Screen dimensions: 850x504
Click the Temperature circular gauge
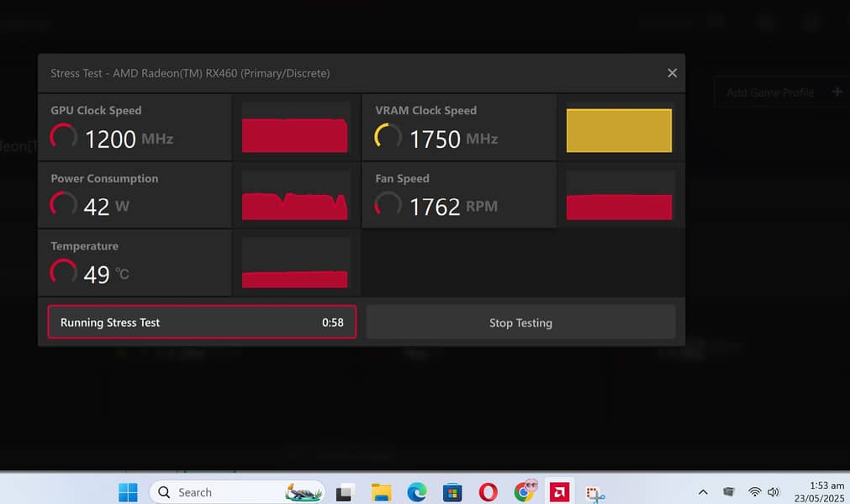63,272
